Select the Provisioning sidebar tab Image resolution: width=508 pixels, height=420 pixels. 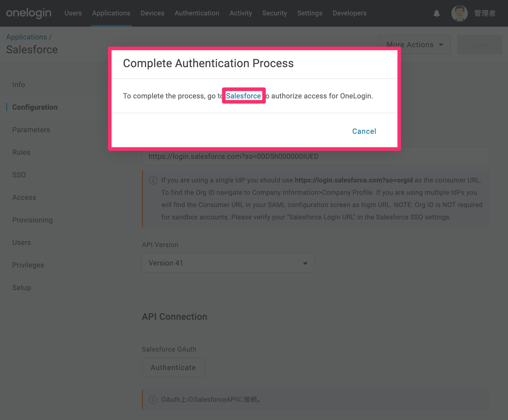tap(33, 220)
